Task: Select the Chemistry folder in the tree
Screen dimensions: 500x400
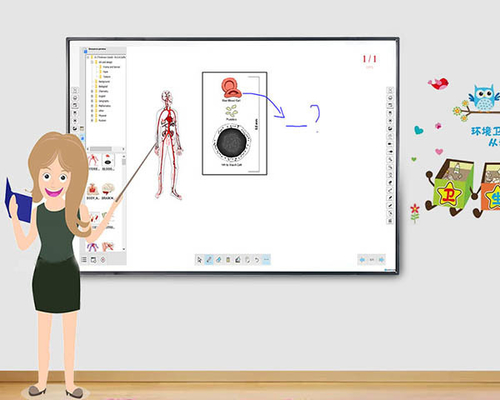Action: pos(103,91)
